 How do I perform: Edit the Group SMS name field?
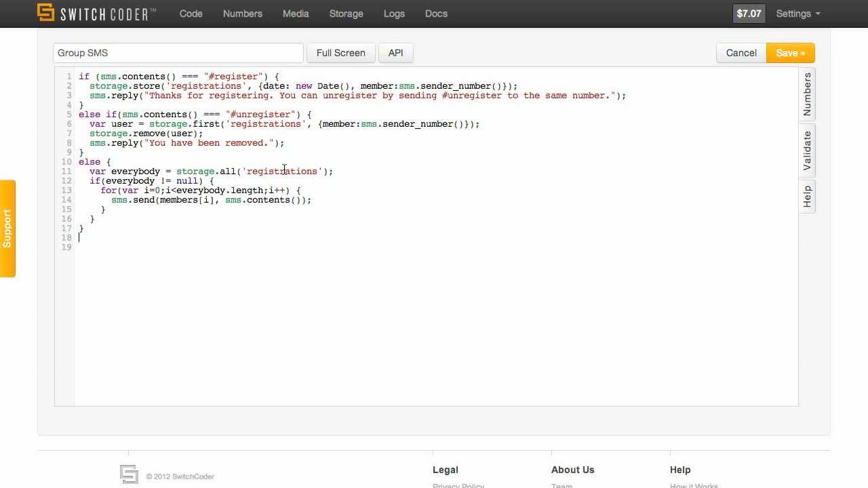pyautogui.click(x=178, y=53)
